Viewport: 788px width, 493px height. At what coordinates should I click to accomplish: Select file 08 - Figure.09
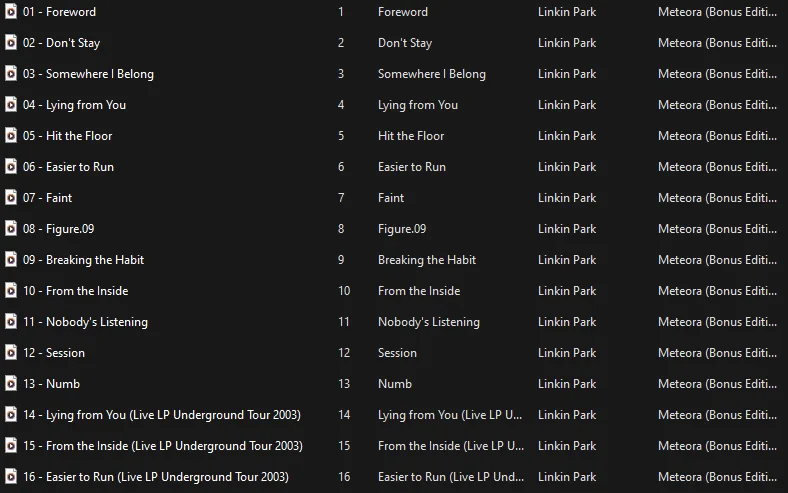58,229
